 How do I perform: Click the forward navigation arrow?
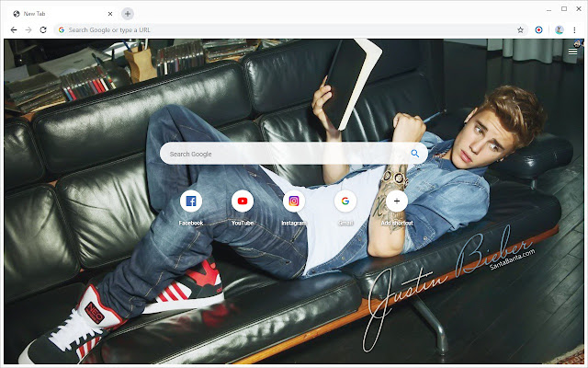pos(28,30)
